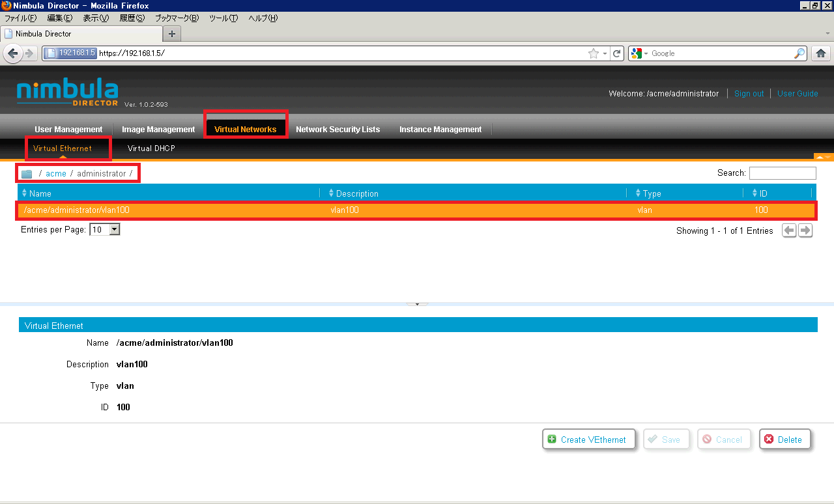This screenshot has width=834, height=504.
Task: Click the Sign out link
Action: 749,94
